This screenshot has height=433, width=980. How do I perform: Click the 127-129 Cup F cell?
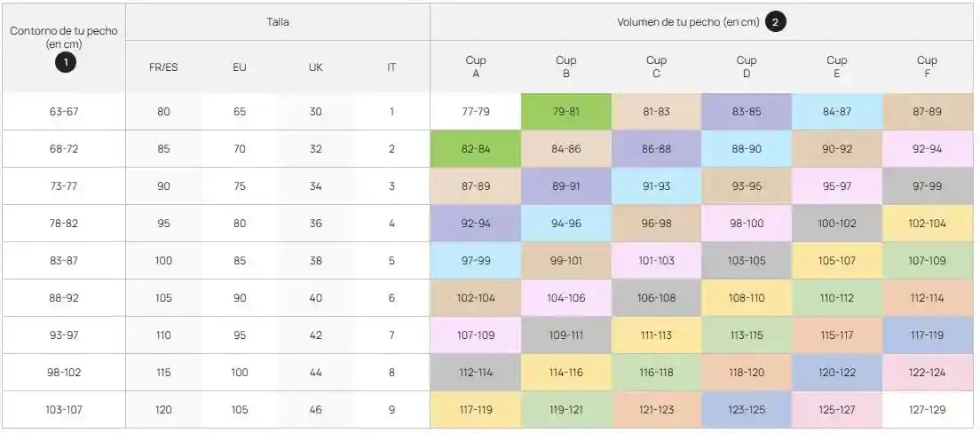(x=927, y=410)
